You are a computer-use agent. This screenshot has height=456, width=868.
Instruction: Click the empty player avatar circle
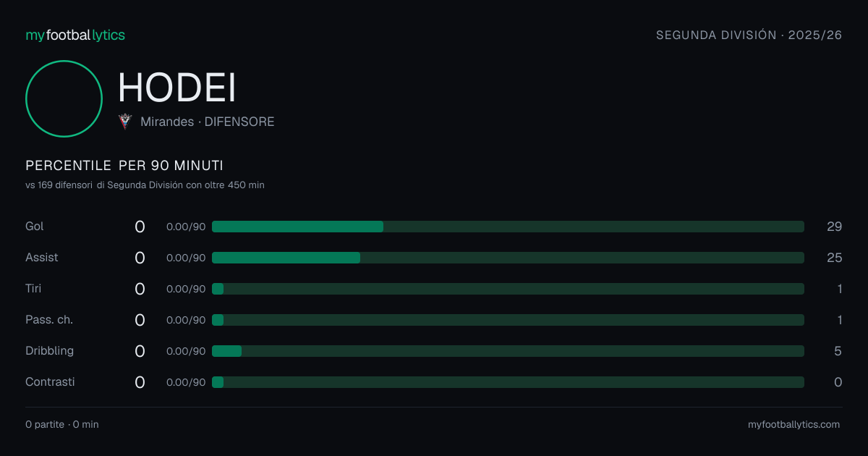64,98
